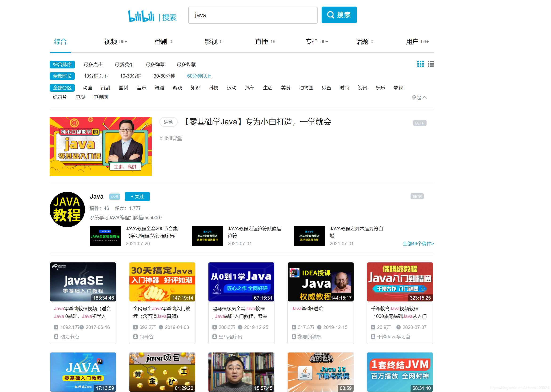Open IDEA授课 Java 权威教程 thumbnail

coord(321,282)
